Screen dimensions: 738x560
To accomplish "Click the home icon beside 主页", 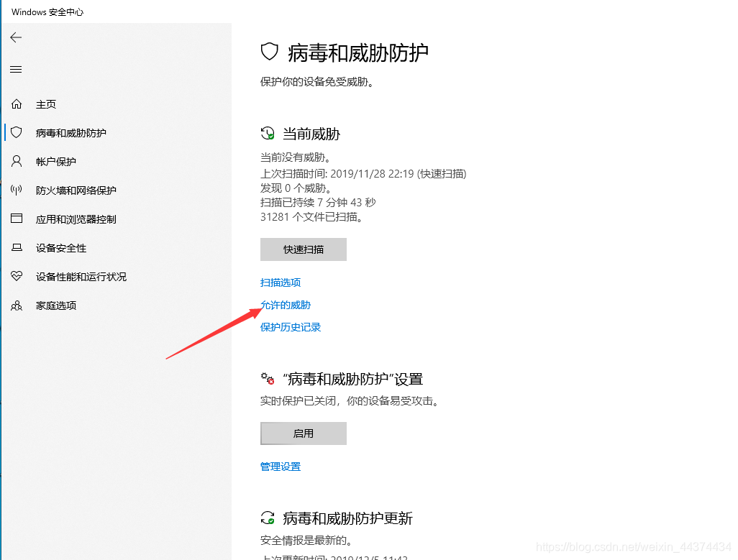I will (17, 104).
